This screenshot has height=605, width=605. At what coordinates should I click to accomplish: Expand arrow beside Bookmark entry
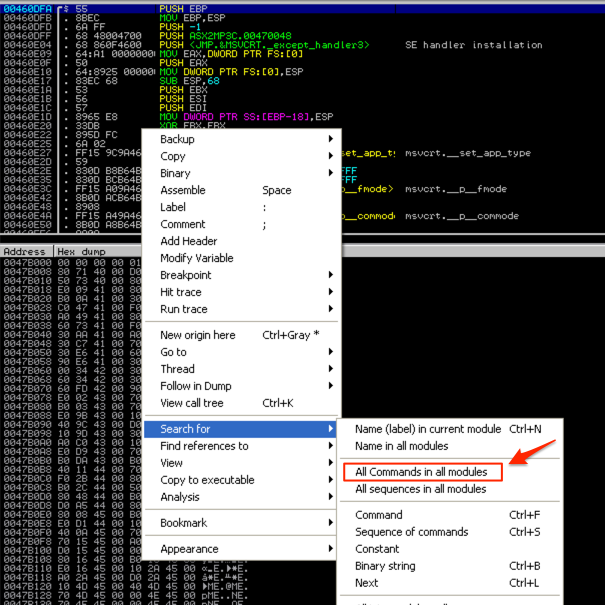pyautogui.click(x=330, y=522)
